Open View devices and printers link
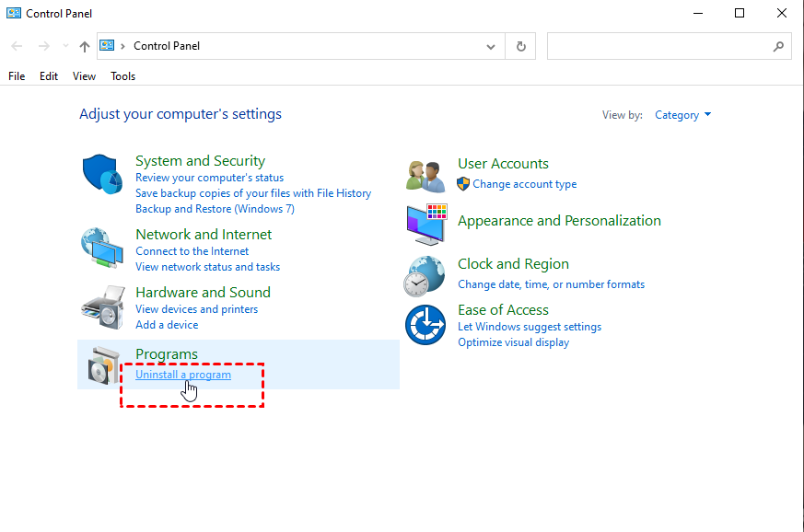The height and width of the screenshot is (532, 804). tap(196, 309)
